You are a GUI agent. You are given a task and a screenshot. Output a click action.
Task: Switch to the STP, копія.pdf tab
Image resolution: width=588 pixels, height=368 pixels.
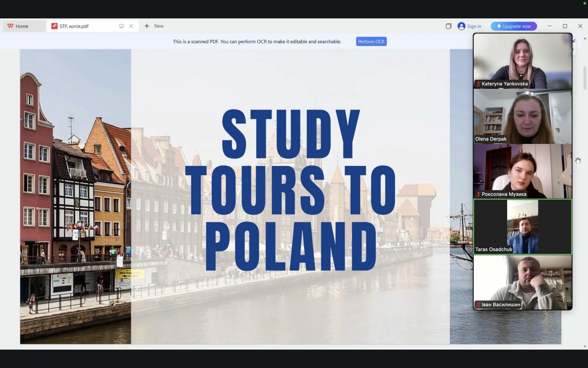click(74, 26)
